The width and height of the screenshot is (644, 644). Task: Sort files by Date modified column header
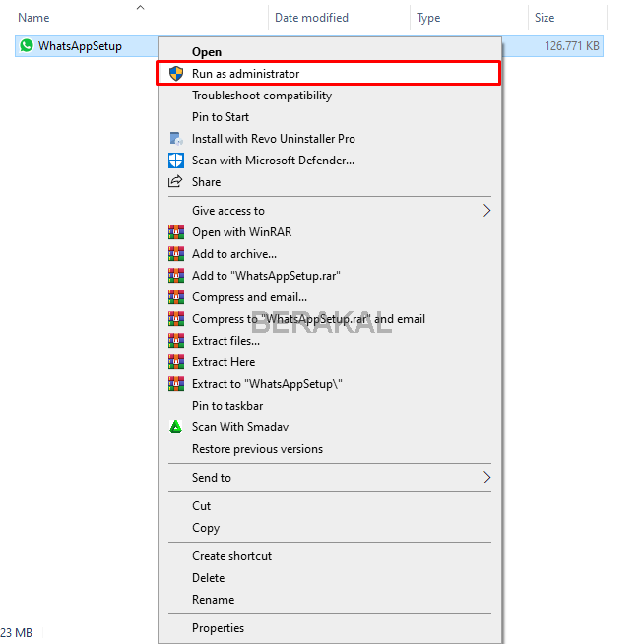(311, 18)
